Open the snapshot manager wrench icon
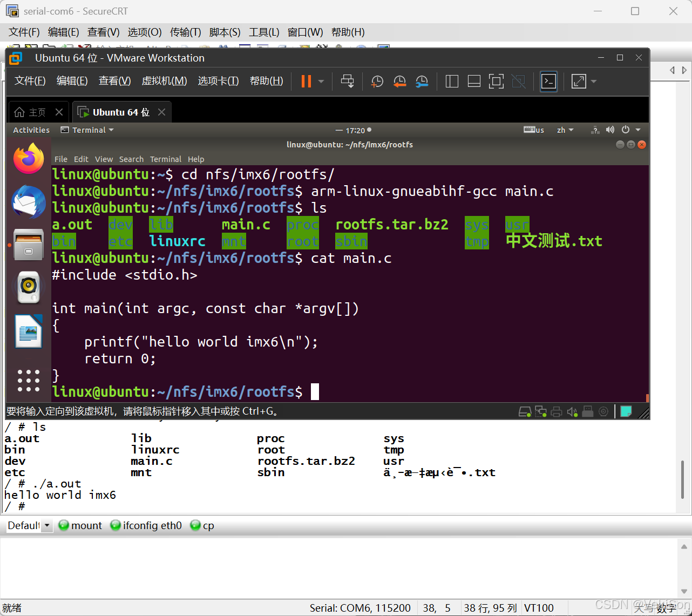Image resolution: width=692 pixels, height=616 pixels. [x=422, y=82]
